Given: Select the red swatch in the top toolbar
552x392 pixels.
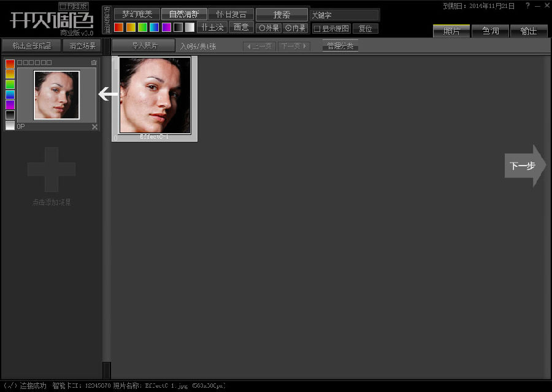Looking at the screenshot, I should [119, 28].
